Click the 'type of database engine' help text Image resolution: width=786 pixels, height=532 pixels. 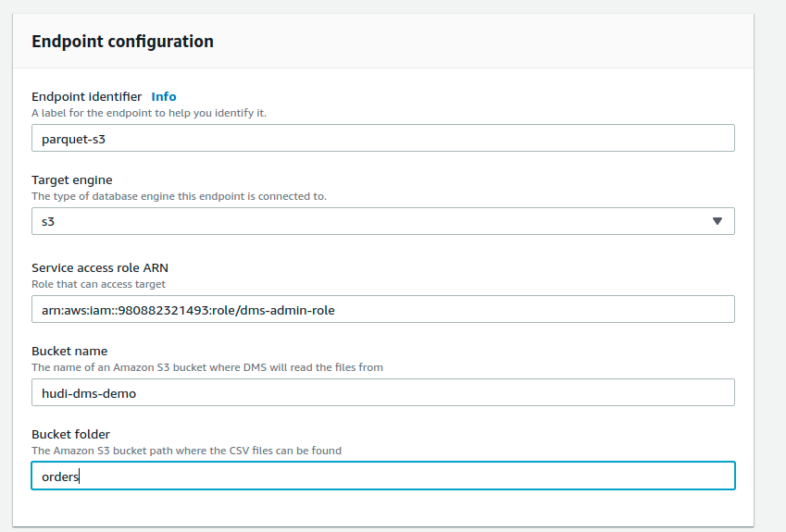(179, 196)
